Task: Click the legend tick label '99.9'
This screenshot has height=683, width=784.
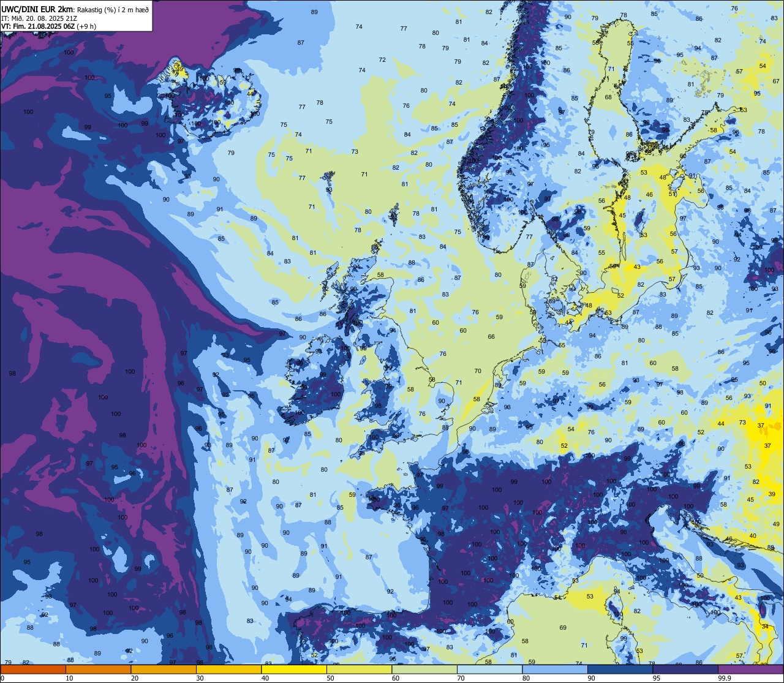Action: pos(725,678)
